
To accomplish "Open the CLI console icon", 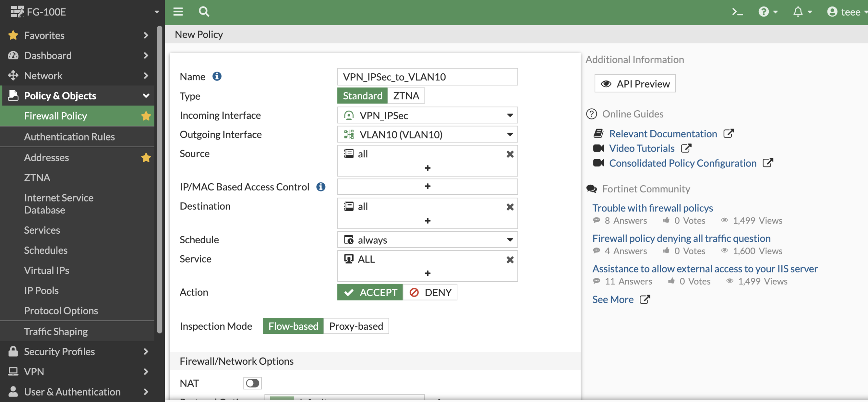I will click(737, 12).
